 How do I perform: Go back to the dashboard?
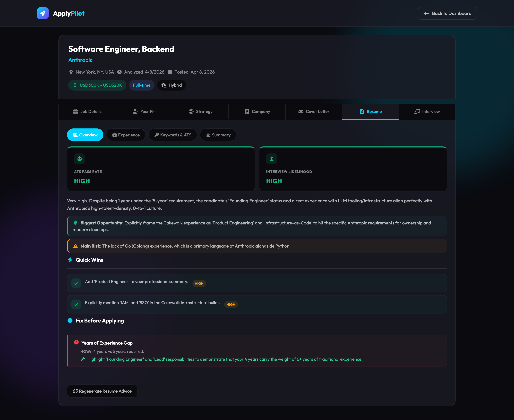coord(447,13)
